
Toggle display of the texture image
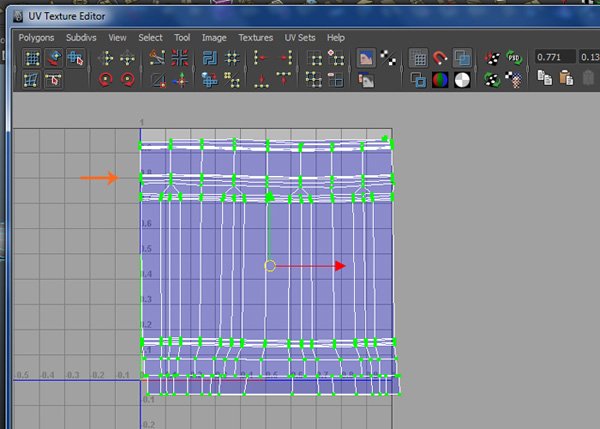(x=366, y=58)
